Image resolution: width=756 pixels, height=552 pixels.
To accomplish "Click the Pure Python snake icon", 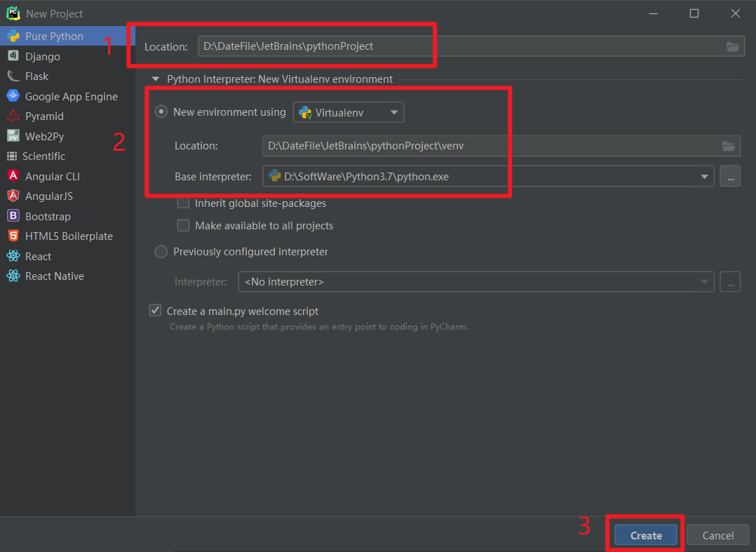I will click(x=13, y=36).
